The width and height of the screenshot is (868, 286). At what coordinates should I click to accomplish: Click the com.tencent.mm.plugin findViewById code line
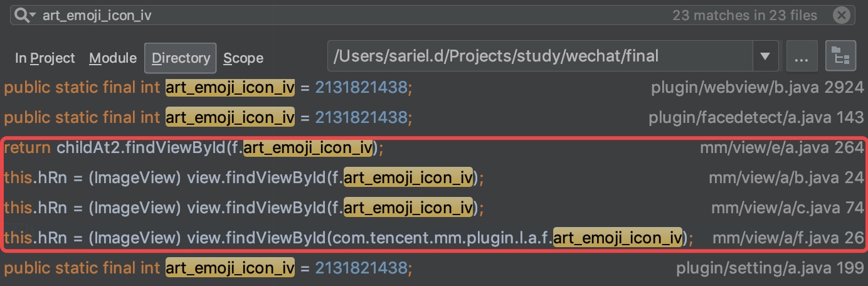349,238
